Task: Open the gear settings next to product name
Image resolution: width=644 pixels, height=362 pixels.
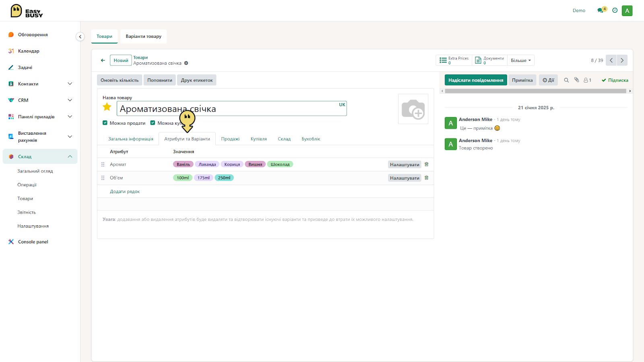Action: click(186, 63)
